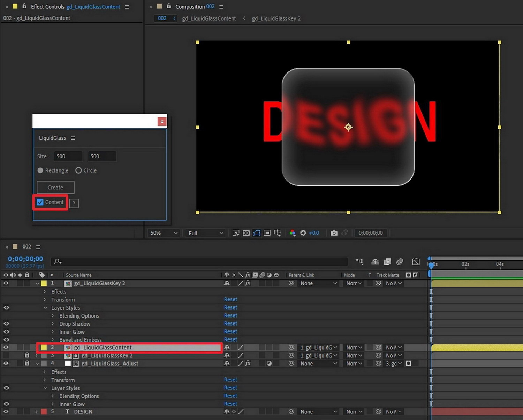The image size is (523, 420).
Task: Expand Blending Options under layer 1
Action: (x=53, y=316)
